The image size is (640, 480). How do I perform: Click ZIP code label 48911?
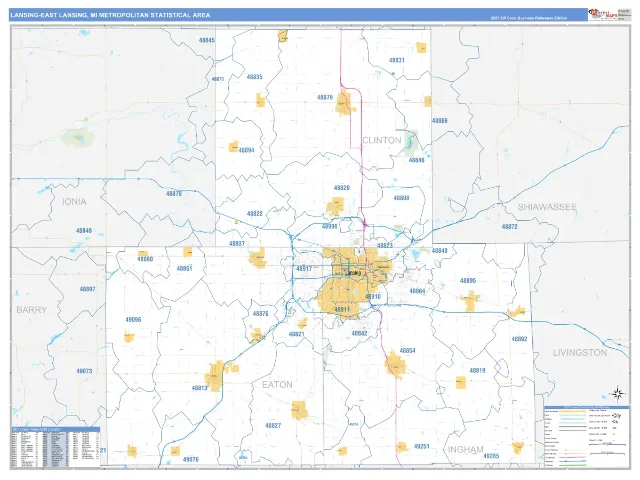[x=342, y=310]
